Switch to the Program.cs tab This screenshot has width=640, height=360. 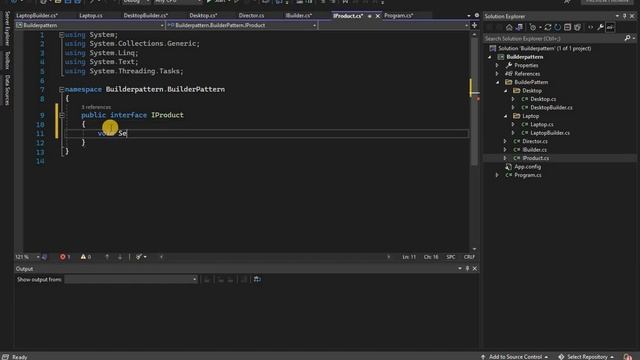[x=399, y=16]
